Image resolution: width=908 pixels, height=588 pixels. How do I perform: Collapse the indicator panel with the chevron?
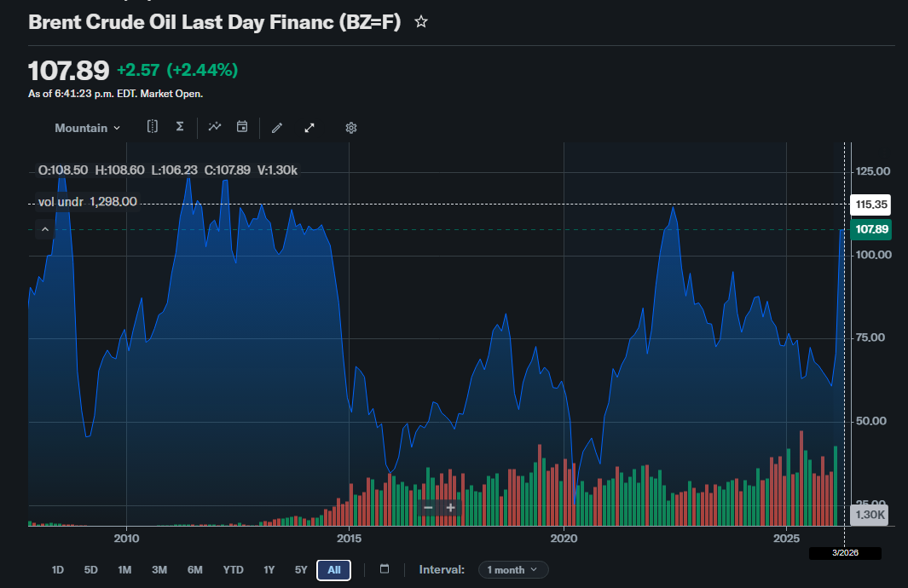(x=45, y=230)
